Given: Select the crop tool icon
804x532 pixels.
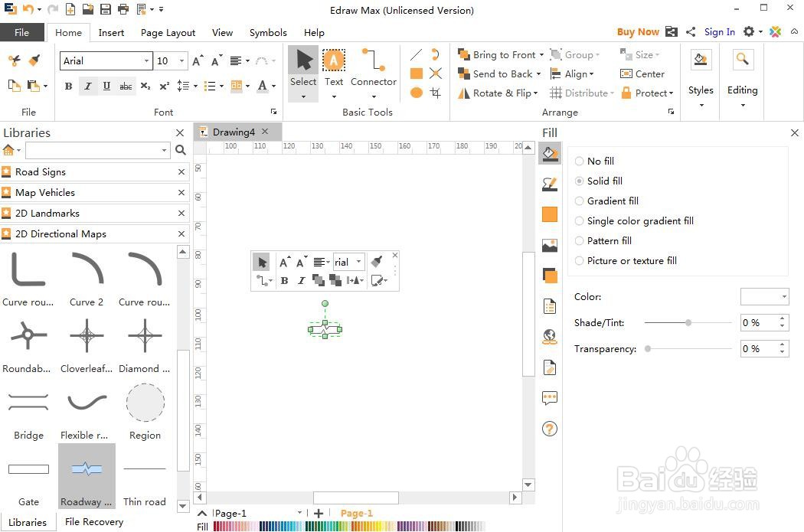Looking at the screenshot, I should click(436, 93).
